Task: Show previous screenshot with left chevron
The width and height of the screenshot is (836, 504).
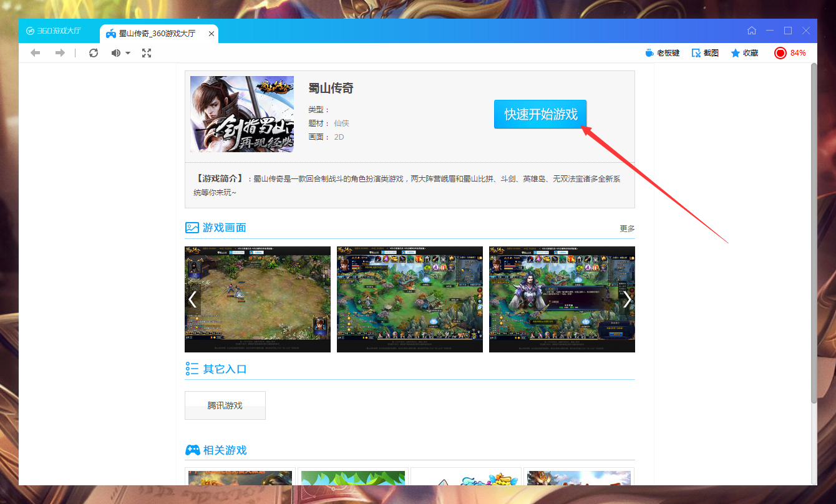Action: point(192,299)
